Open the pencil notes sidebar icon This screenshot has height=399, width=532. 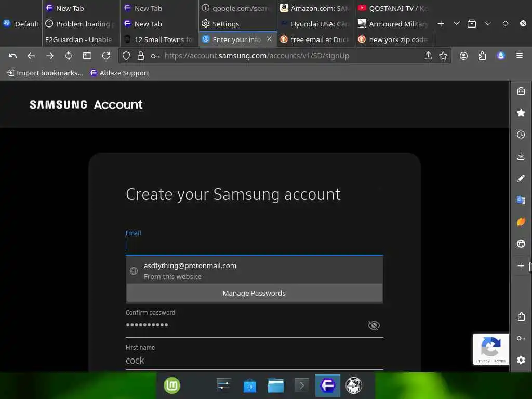[x=521, y=179]
